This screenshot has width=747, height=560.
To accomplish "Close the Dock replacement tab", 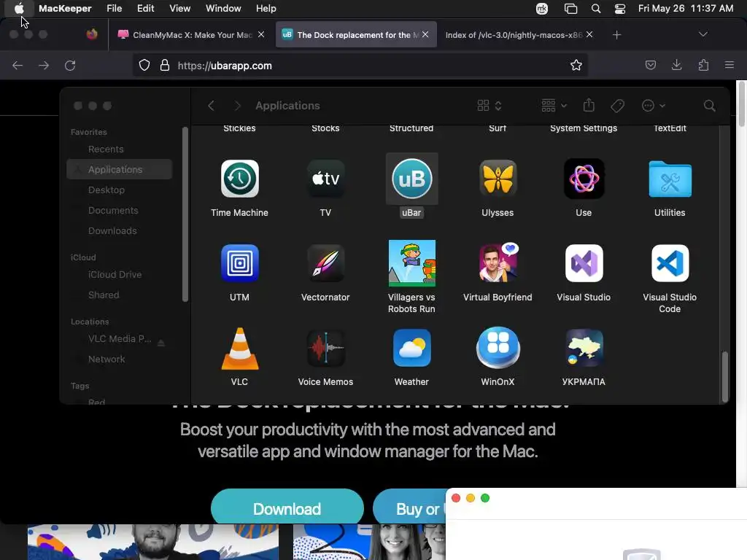I will (425, 34).
